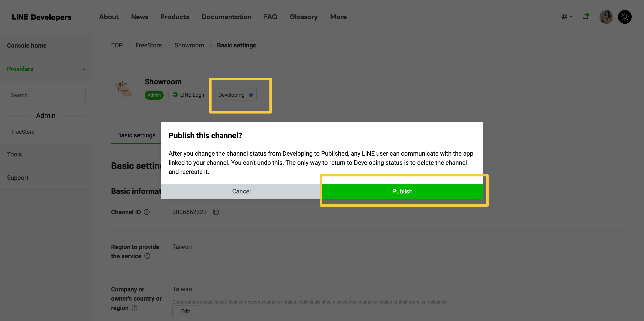Open the Region to provide help icon
This screenshot has height=321, width=644.
147,256
